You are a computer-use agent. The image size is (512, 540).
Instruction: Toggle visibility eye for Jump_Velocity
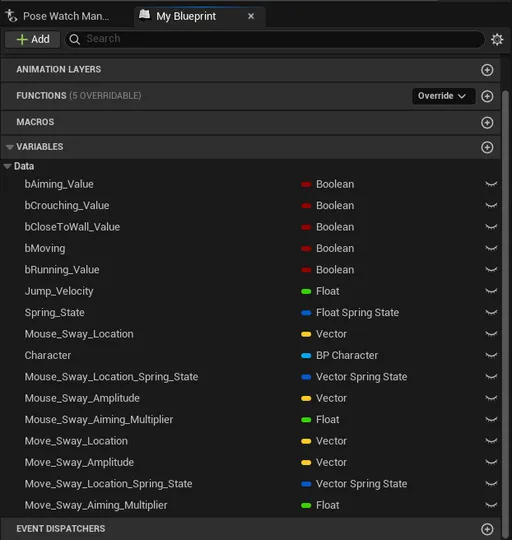tap(491, 291)
